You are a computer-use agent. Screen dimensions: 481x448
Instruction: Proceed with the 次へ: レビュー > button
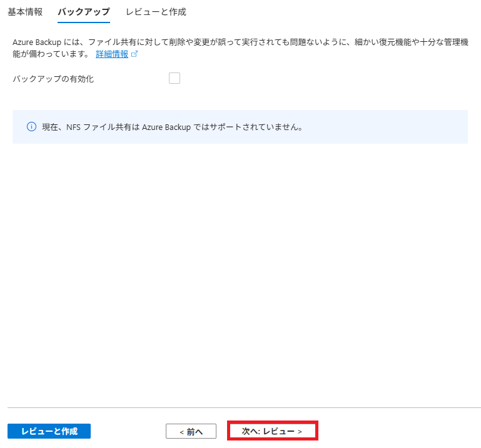(x=273, y=431)
